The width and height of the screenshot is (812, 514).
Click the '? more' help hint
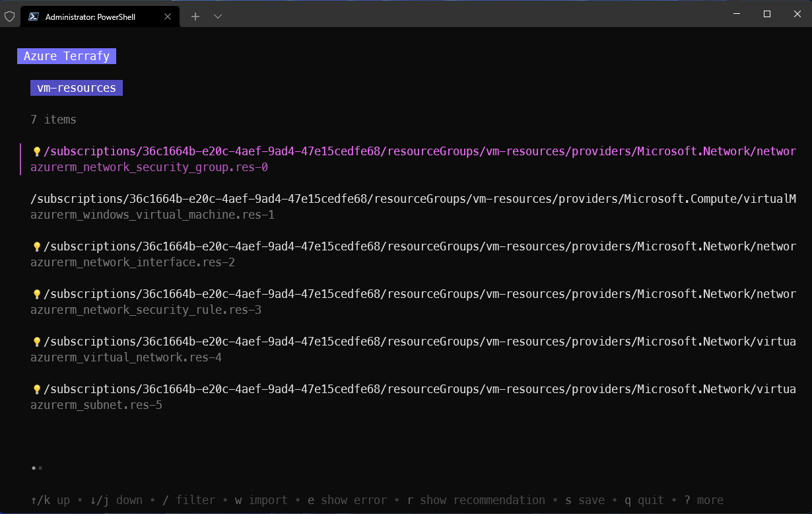point(704,500)
